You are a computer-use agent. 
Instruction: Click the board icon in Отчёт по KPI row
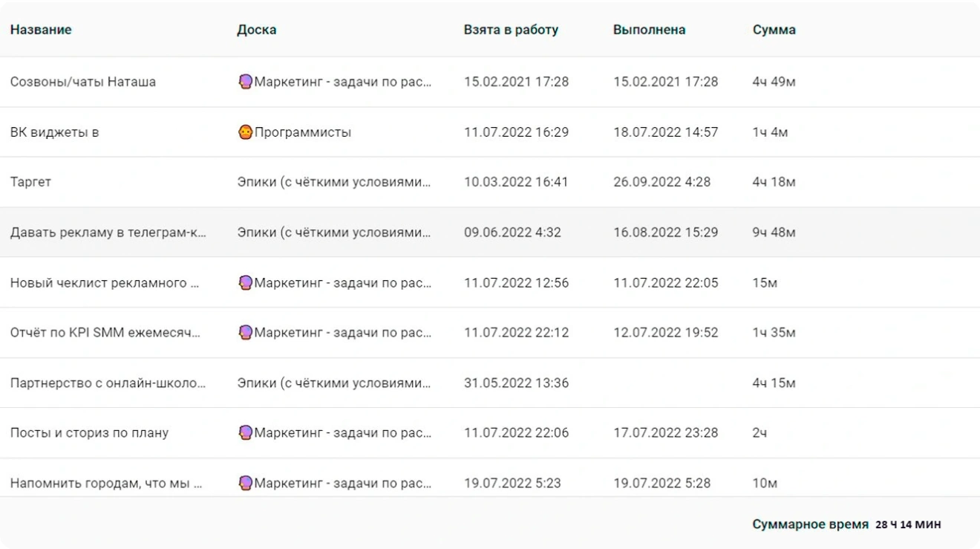click(x=245, y=333)
